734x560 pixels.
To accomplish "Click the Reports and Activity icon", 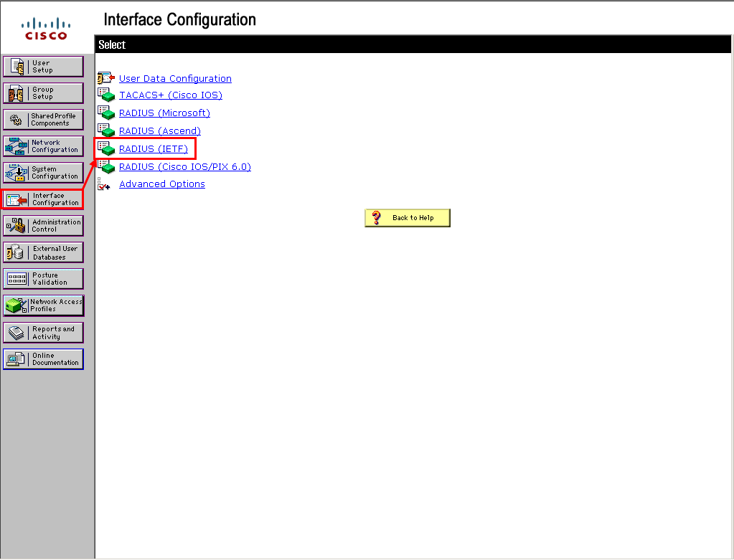I will tap(17, 333).
